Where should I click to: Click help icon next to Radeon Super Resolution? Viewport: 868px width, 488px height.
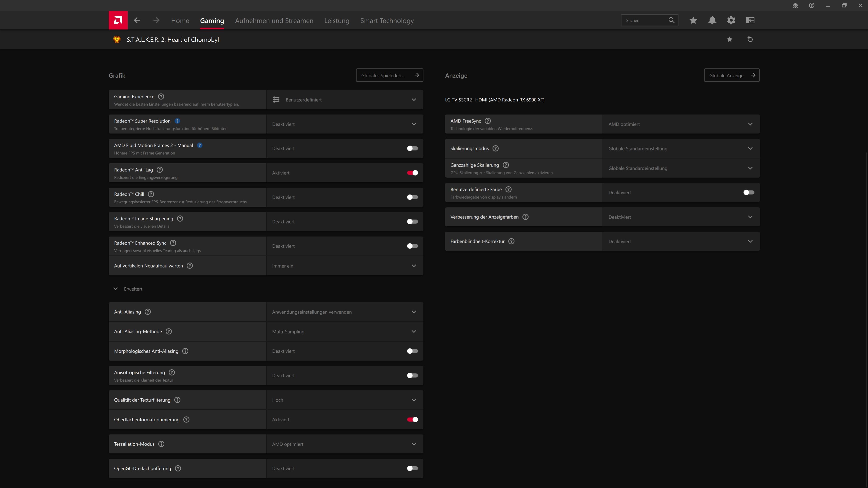coord(177,121)
